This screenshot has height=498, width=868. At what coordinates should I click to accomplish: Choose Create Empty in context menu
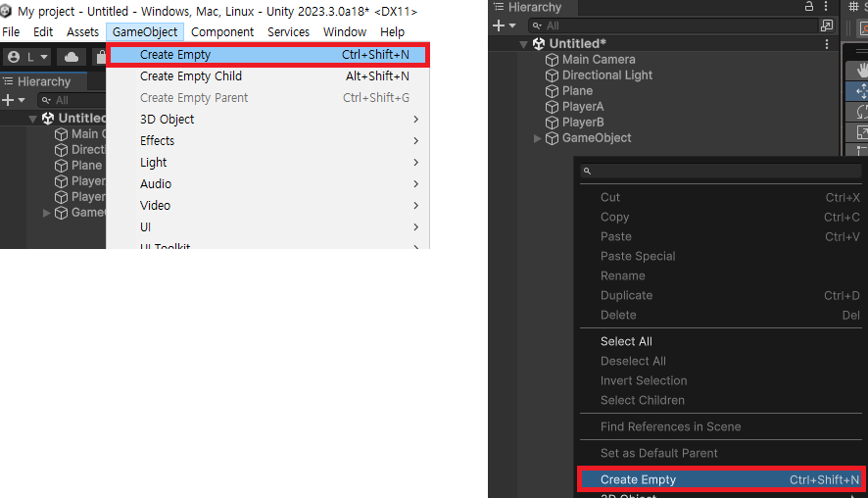click(x=721, y=479)
